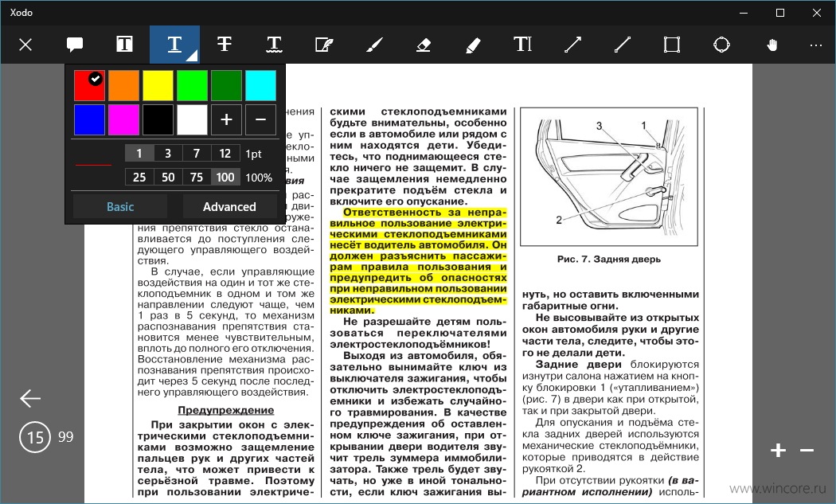Click the page number 15 indicator
The width and height of the screenshot is (836, 504).
pyautogui.click(x=35, y=437)
